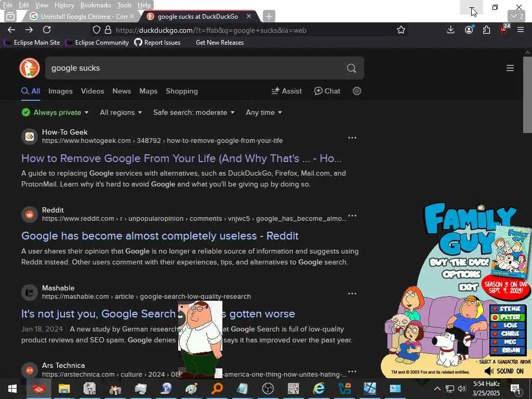Expand the All regions dropdown
The height and width of the screenshot is (399, 532).
[121, 112]
